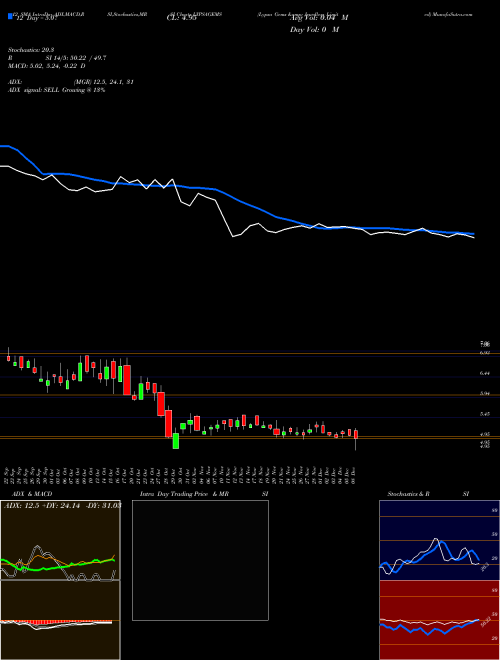
Task: Click the '(MGR) 12.5, 24.1, 31' ADX values
Action: 104,82
